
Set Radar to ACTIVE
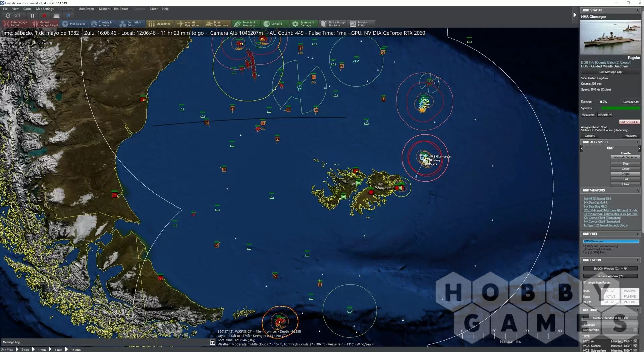point(610,291)
